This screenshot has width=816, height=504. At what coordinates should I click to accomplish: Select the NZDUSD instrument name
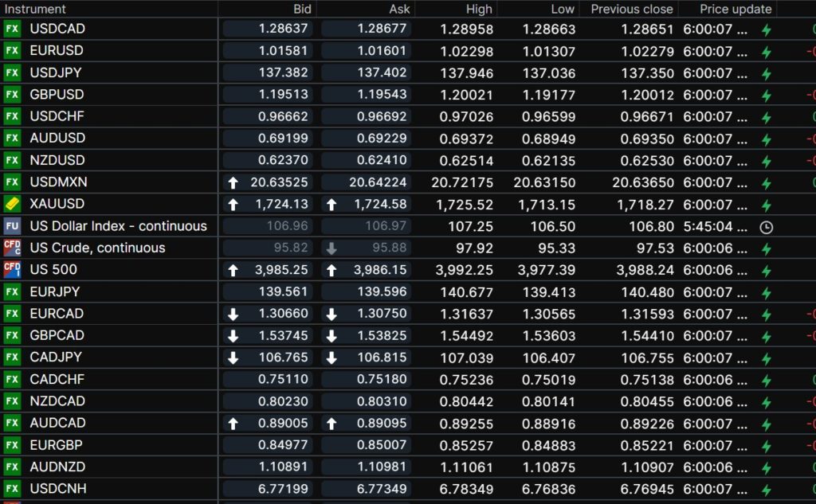57,160
